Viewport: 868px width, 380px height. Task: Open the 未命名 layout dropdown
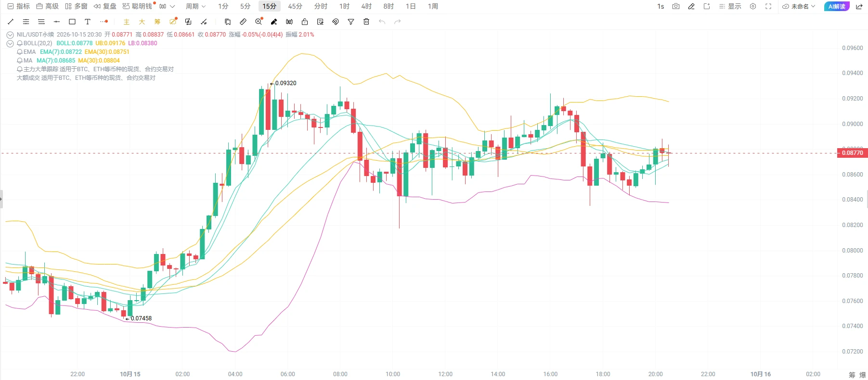[799, 6]
